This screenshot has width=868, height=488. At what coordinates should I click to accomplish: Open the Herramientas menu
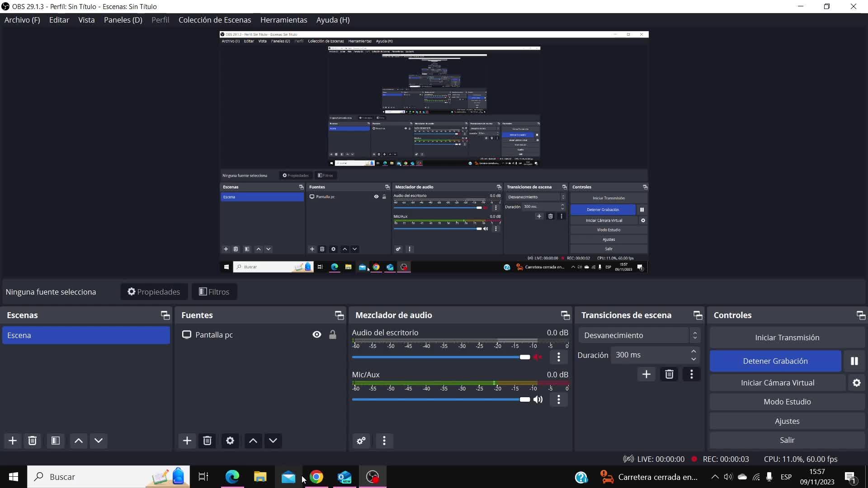[283, 20]
